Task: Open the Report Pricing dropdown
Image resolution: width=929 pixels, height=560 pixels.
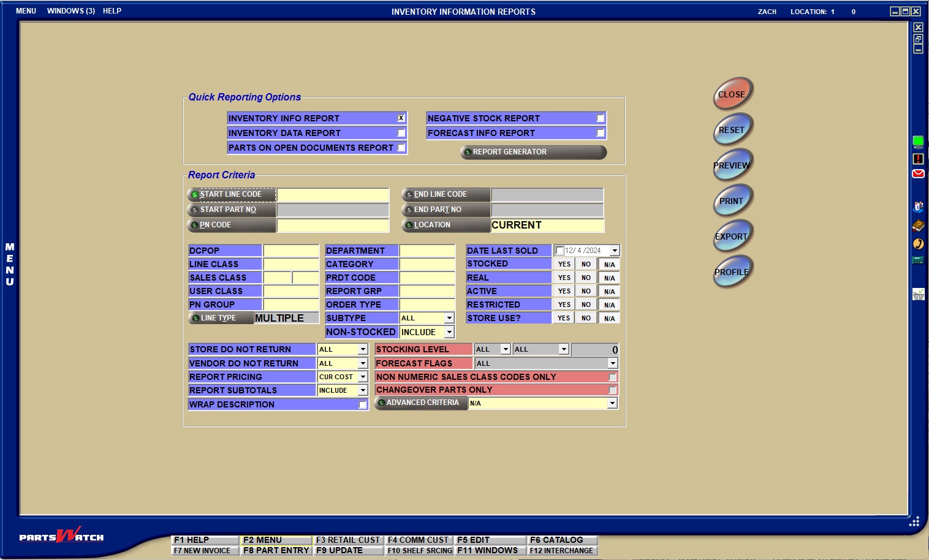Action: pos(363,377)
